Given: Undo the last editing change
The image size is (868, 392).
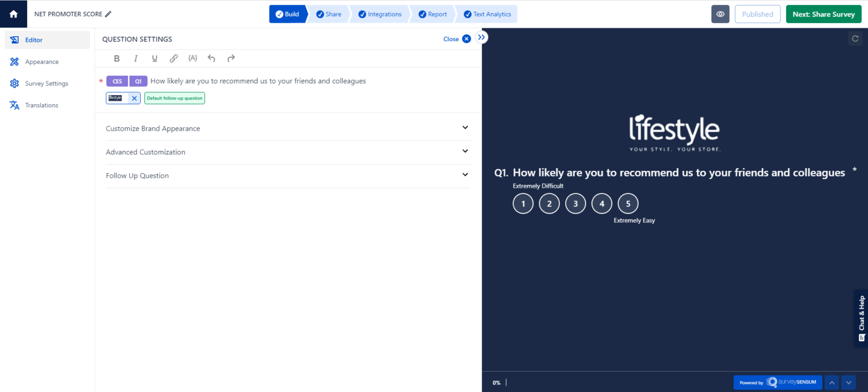Looking at the screenshot, I should click(211, 58).
